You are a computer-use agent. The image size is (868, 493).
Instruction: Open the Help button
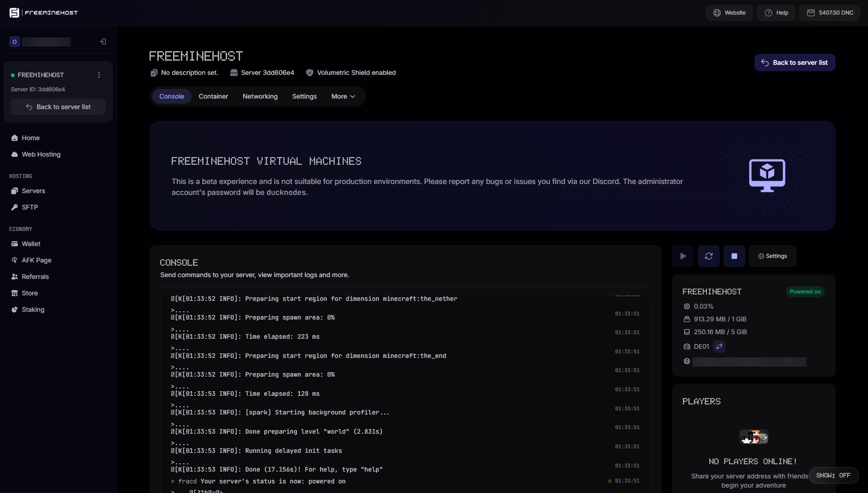pos(776,13)
